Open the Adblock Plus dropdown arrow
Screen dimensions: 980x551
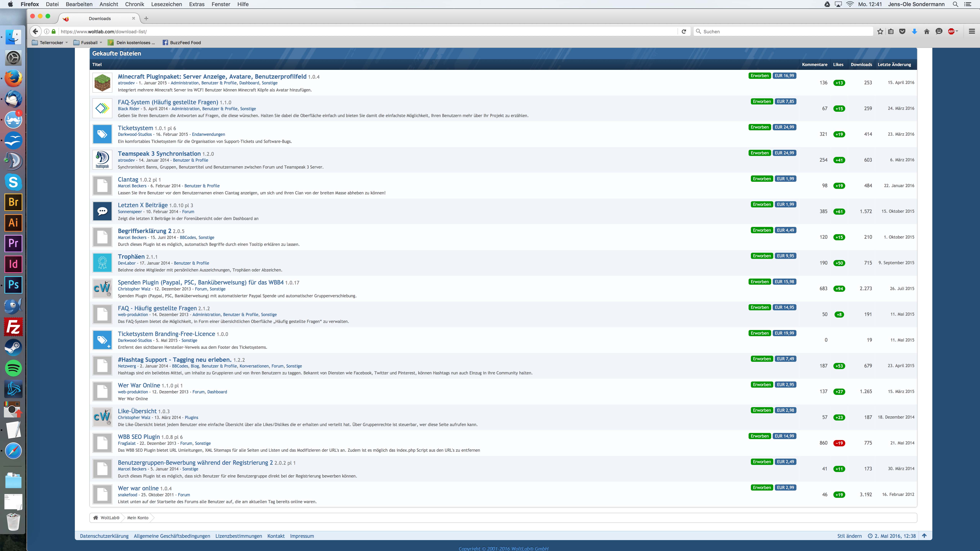click(x=957, y=32)
